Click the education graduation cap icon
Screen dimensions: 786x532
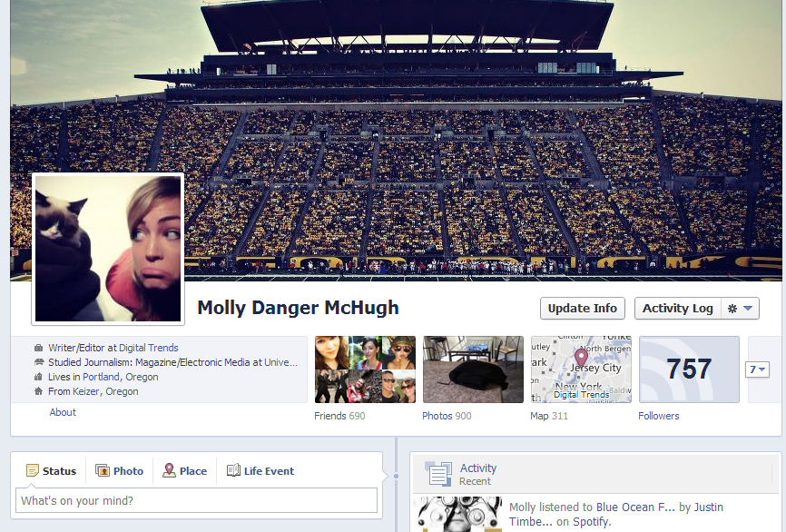tap(39, 362)
